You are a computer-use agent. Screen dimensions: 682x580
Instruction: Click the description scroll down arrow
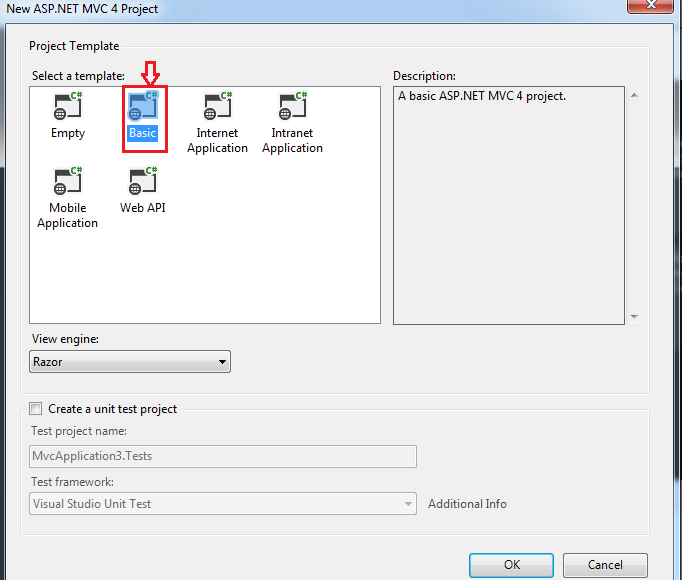pos(634,317)
